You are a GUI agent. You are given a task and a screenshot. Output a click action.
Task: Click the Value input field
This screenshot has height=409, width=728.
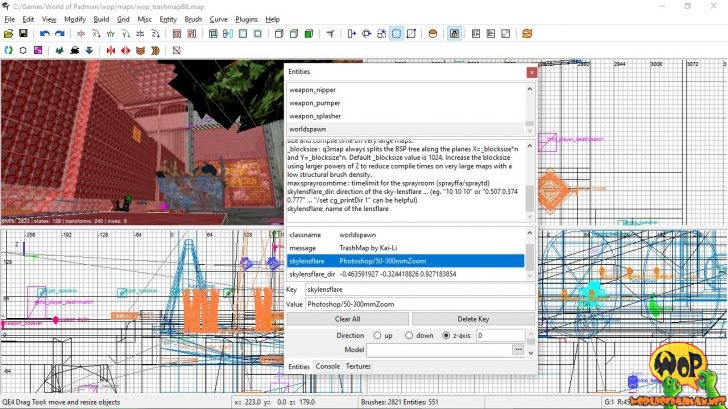tap(414, 304)
